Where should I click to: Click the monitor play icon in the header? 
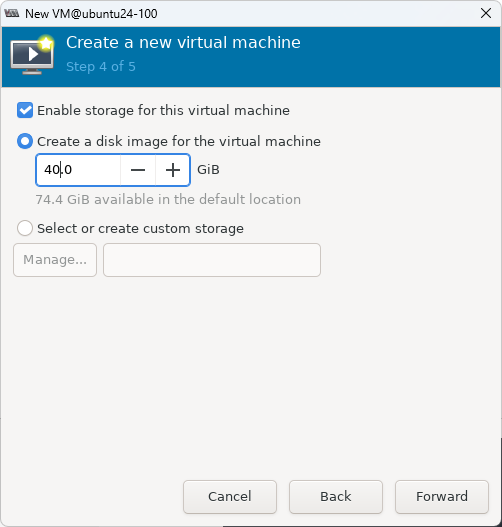click(32, 54)
